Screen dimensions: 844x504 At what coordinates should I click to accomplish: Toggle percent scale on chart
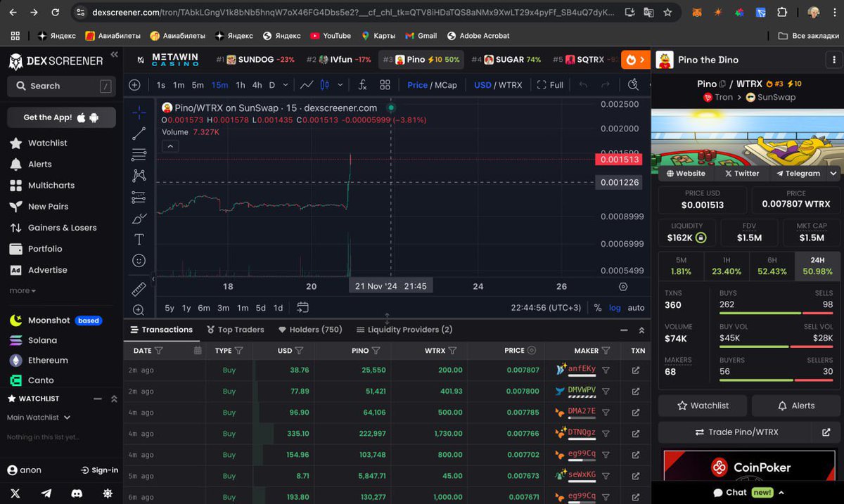tap(598, 308)
